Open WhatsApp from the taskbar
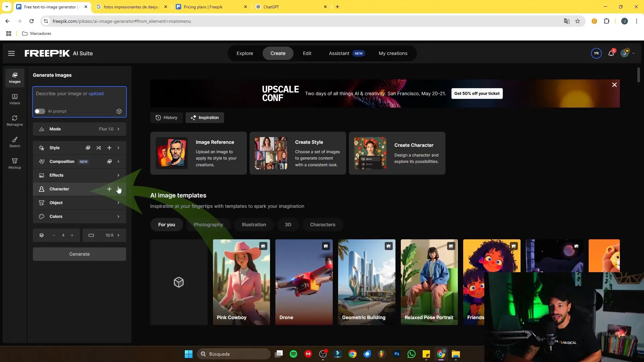This screenshot has height=362, width=644. click(412, 354)
